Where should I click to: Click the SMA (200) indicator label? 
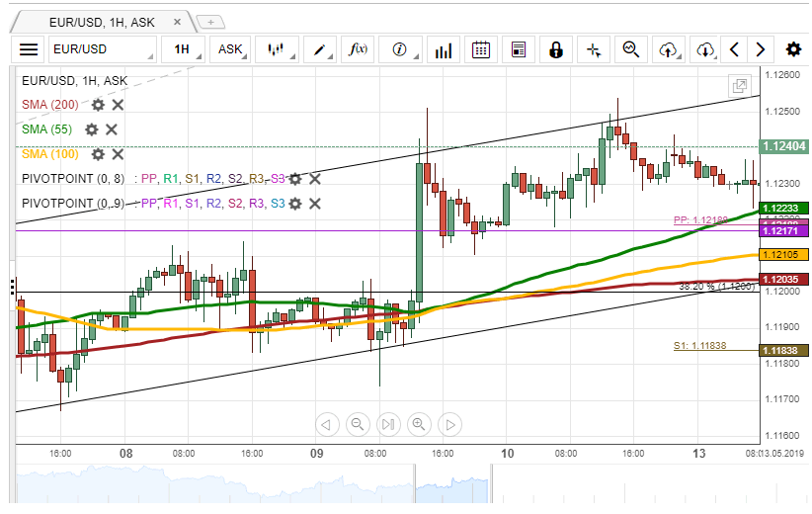pos(50,105)
